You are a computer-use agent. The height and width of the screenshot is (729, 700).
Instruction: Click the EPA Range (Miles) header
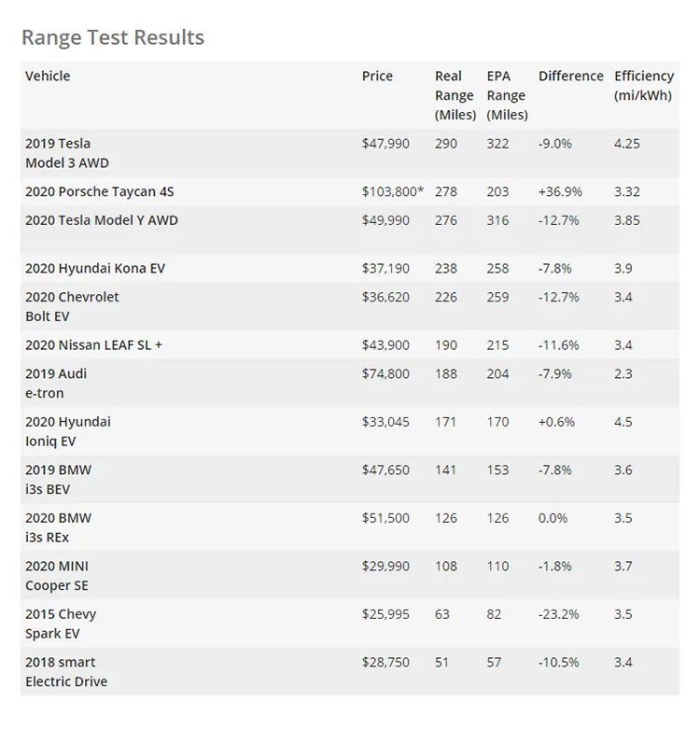pyautogui.click(x=507, y=95)
